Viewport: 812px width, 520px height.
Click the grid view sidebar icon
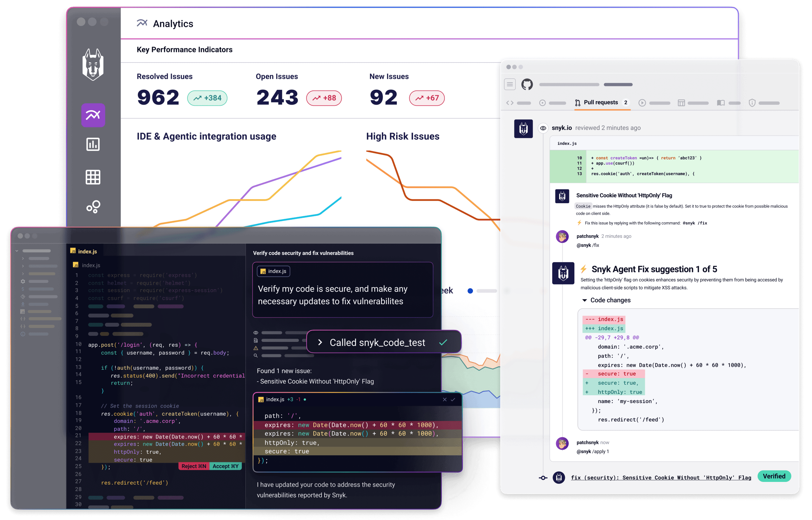click(93, 177)
